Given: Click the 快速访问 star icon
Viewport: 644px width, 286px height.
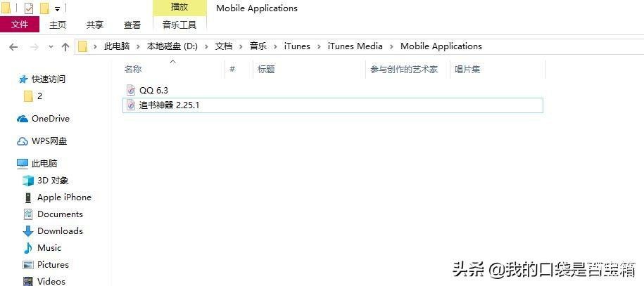Looking at the screenshot, I should [x=23, y=79].
